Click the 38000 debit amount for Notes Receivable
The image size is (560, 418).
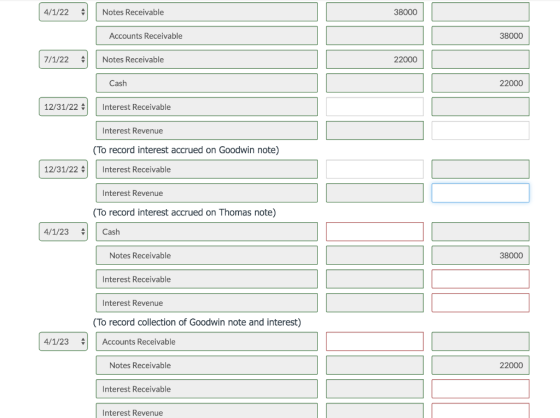coord(375,12)
